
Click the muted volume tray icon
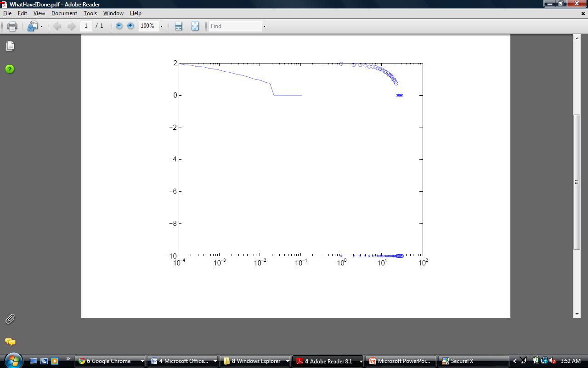tap(552, 361)
